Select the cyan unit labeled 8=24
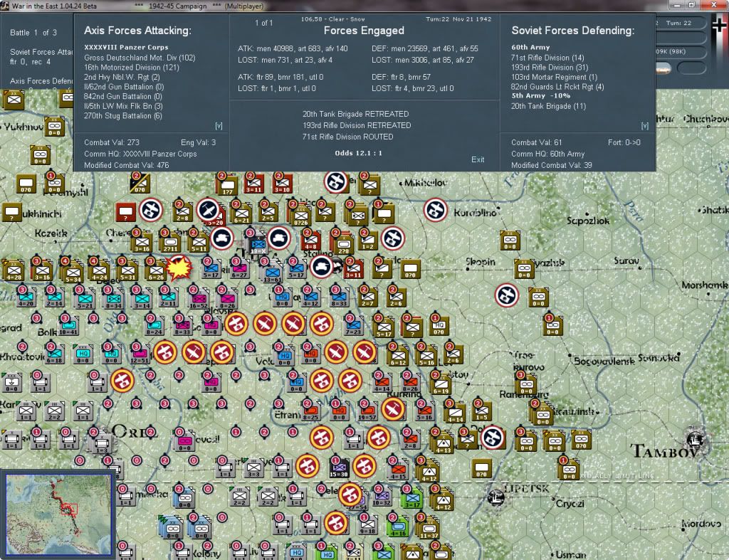This screenshot has width=729, height=560. point(154,326)
